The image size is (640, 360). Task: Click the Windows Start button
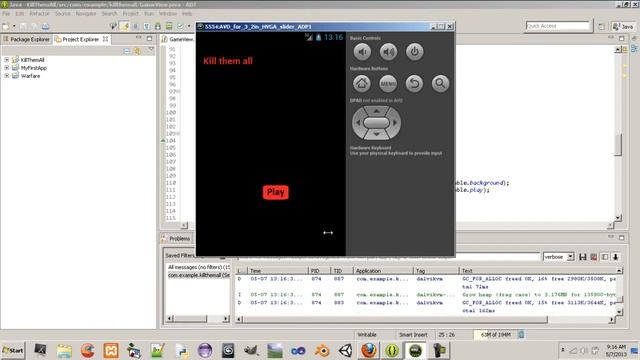pyautogui.click(x=13, y=350)
